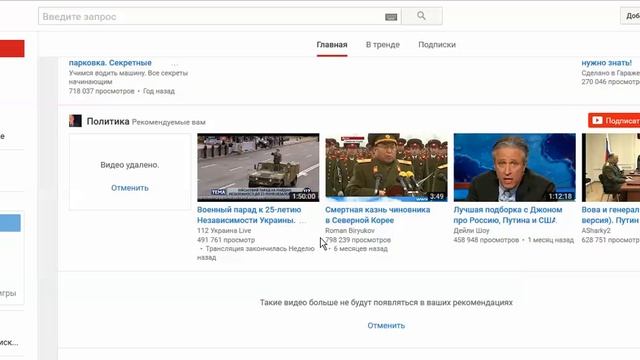Switch to the 'В тренде' tab
The image size is (640, 360).
(382, 45)
